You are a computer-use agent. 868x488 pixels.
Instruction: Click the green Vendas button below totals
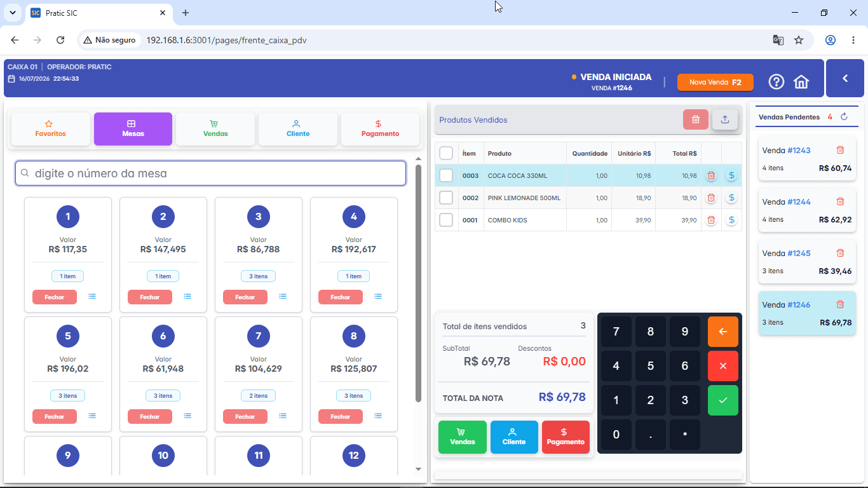tap(463, 437)
